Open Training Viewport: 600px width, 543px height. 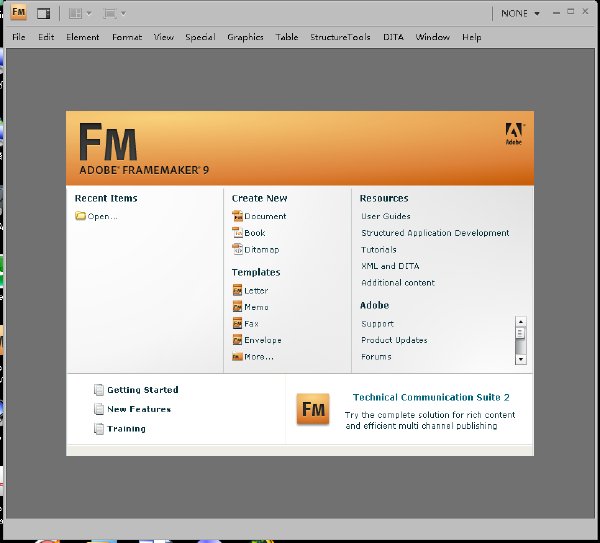tap(126, 429)
